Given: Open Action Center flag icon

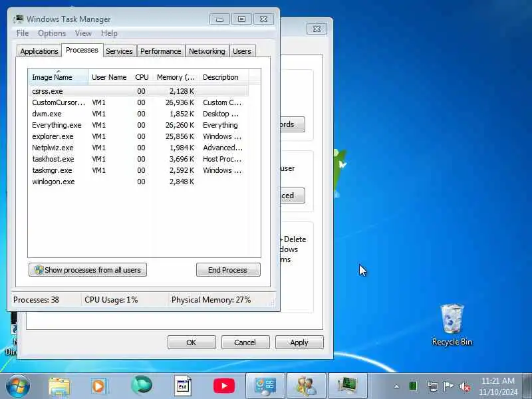Looking at the screenshot, I should (448, 386).
